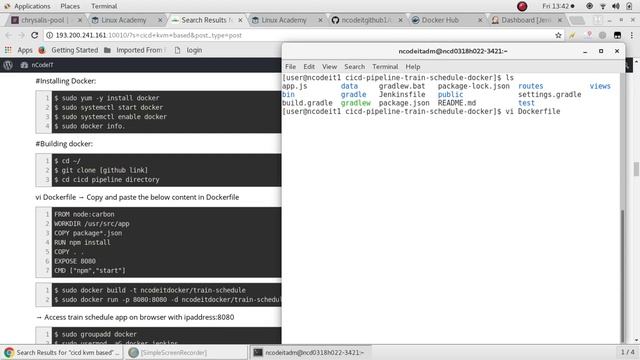Viewport: 640px width, 360px height.
Task: Open the Getting Started bookmark
Action: tap(69, 50)
